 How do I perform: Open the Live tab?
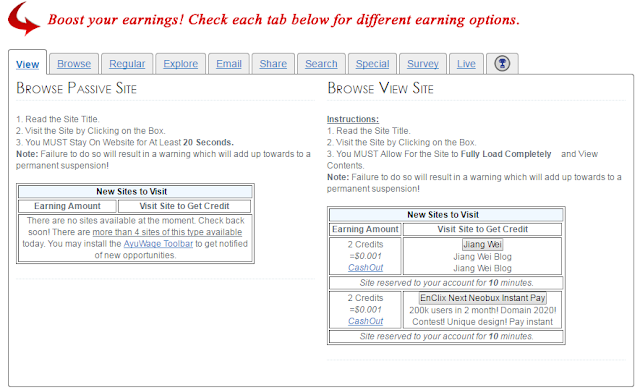[466, 64]
